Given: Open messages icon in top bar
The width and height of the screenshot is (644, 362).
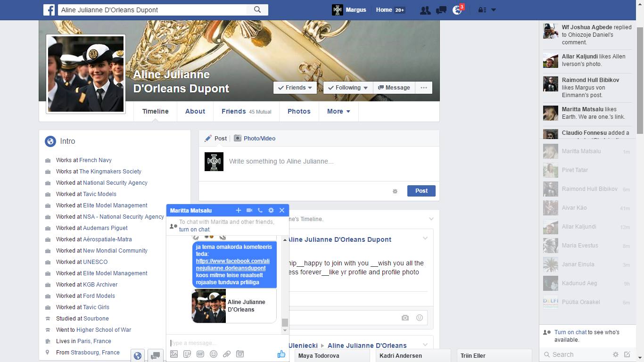Looking at the screenshot, I should (x=441, y=10).
